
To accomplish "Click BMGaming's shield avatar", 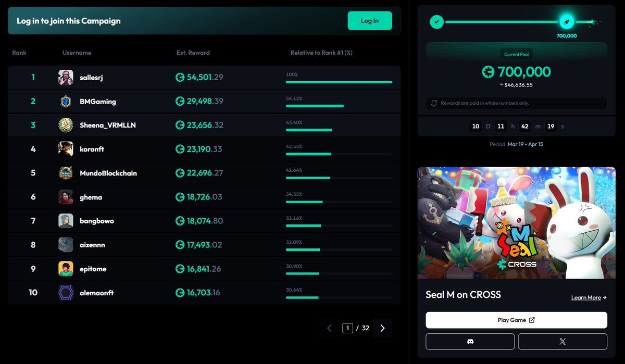I will point(66,102).
